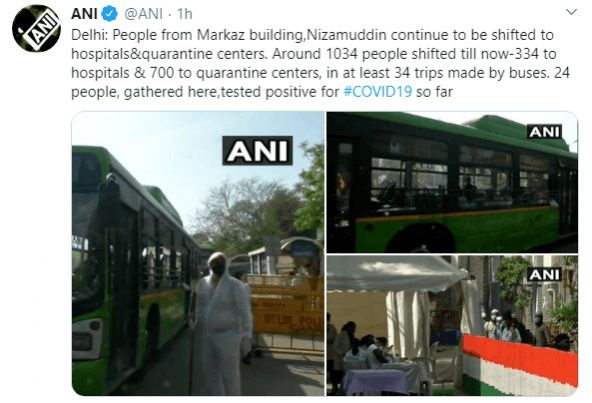Open the 1h timestamp permalink
Image resolution: width=592 pixels, height=403 pixels.
tap(185, 14)
